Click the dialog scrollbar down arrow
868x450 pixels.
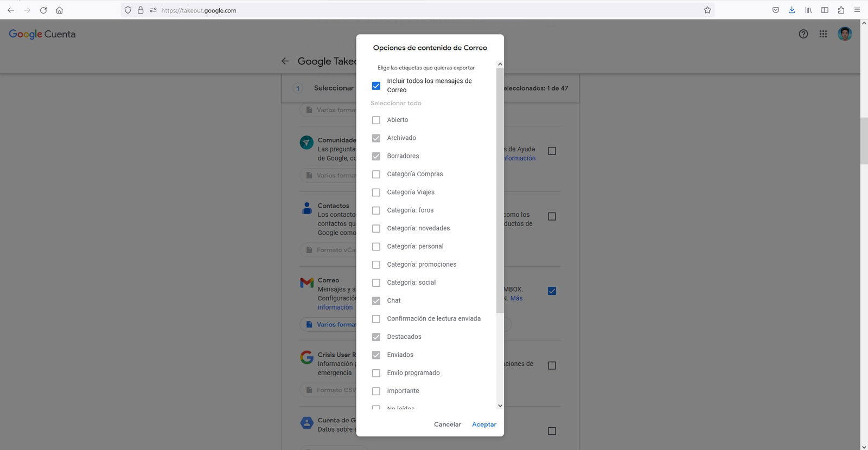pyautogui.click(x=500, y=406)
